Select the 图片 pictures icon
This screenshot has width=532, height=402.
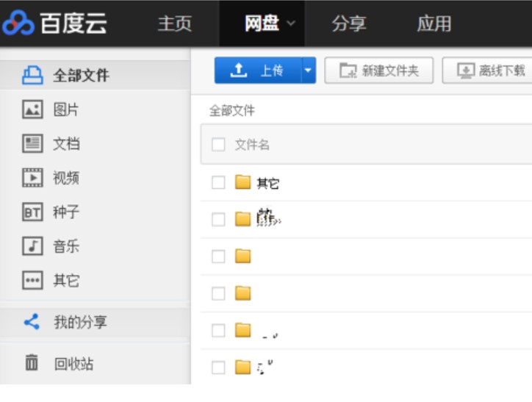pos(32,110)
